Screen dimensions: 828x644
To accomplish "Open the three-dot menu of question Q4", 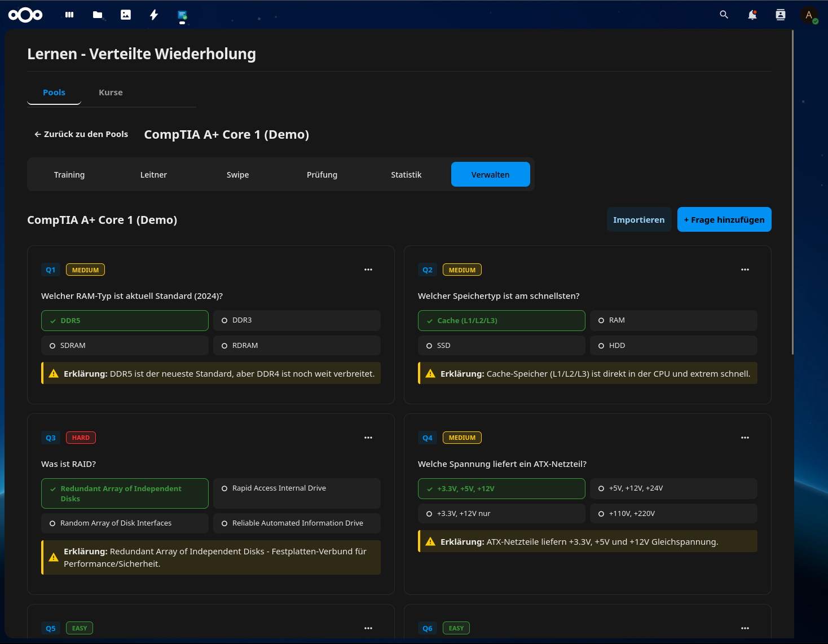I will (x=745, y=438).
